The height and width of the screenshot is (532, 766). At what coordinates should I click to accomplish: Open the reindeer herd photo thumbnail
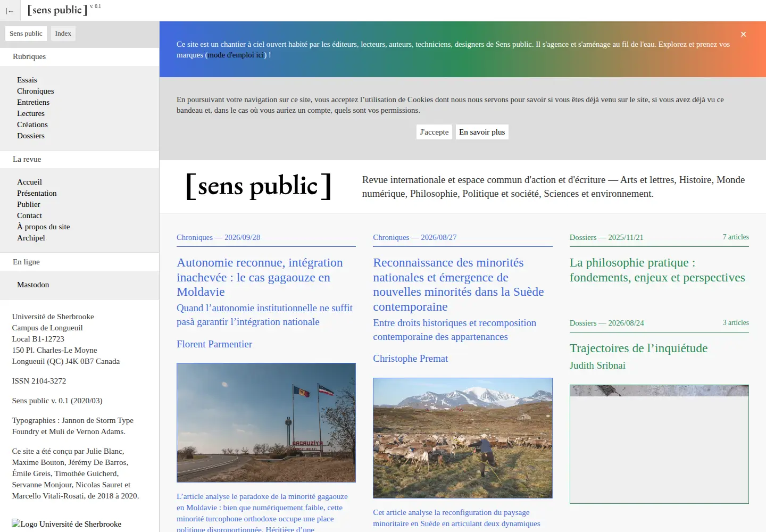(x=463, y=438)
